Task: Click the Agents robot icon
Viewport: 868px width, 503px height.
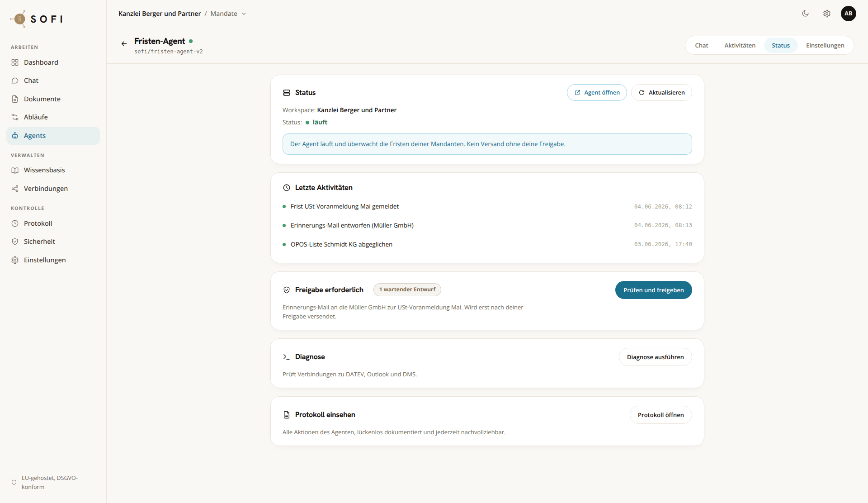Action: coord(15,136)
